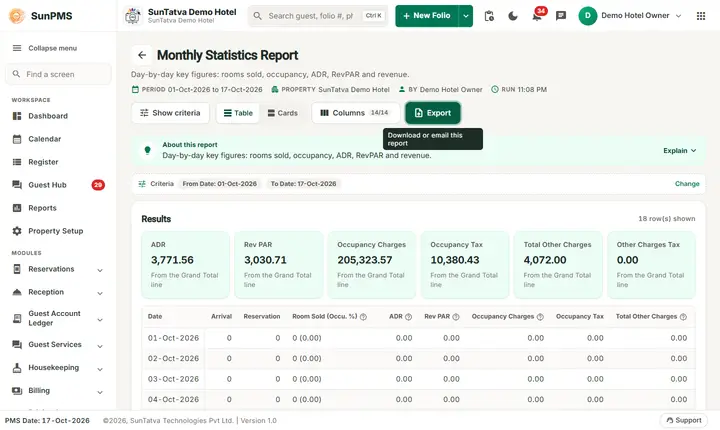Click the D user avatar

[588, 16]
